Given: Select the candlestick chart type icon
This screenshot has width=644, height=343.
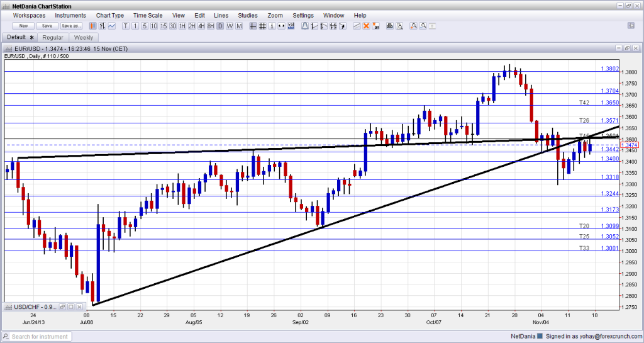Looking at the screenshot, I should click(x=93, y=26).
